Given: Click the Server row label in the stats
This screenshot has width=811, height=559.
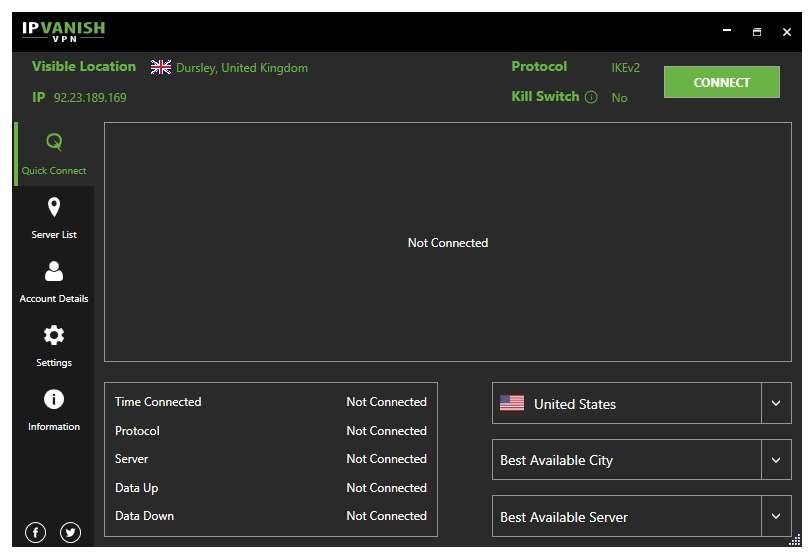Looking at the screenshot, I should click(x=131, y=459).
